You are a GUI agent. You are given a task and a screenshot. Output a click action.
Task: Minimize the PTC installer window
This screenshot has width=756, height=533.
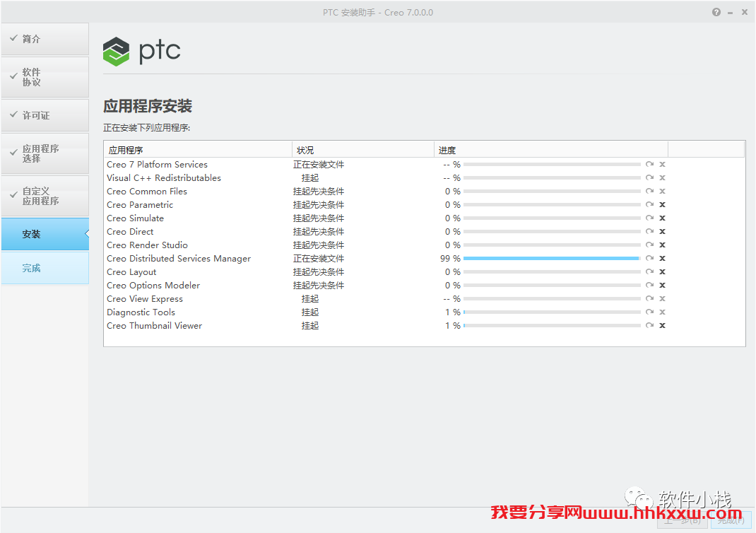point(731,13)
